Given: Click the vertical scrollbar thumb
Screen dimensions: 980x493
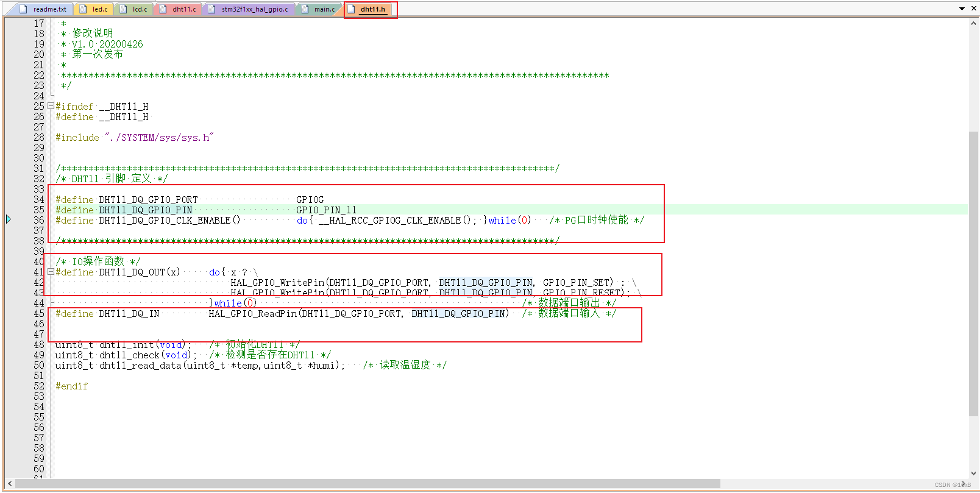Looking at the screenshot, I should (973, 274).
